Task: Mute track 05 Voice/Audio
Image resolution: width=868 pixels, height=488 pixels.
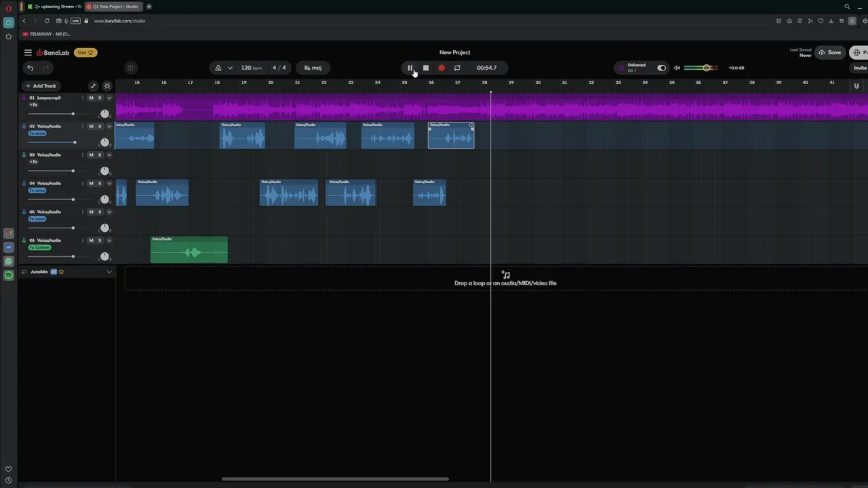Action: (92, 211)
